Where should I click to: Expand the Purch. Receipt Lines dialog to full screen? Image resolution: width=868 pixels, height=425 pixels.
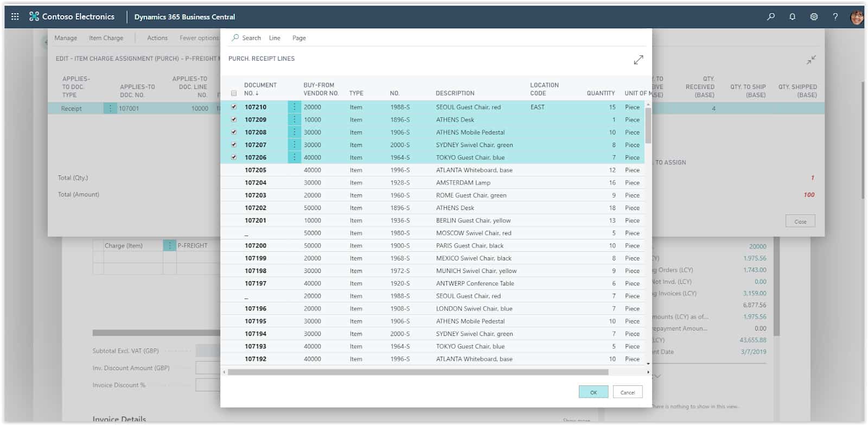(639, 60)
